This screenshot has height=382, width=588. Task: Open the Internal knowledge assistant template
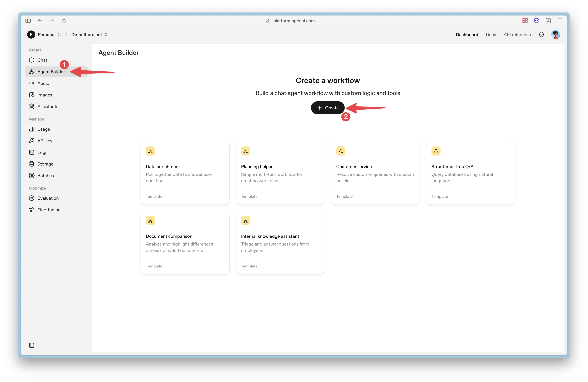coord(280,242)
